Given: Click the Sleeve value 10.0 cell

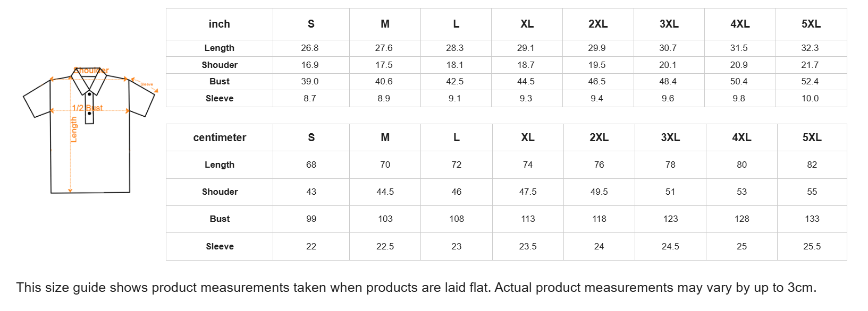Looking at the screenshot, I should coord(810,98).
